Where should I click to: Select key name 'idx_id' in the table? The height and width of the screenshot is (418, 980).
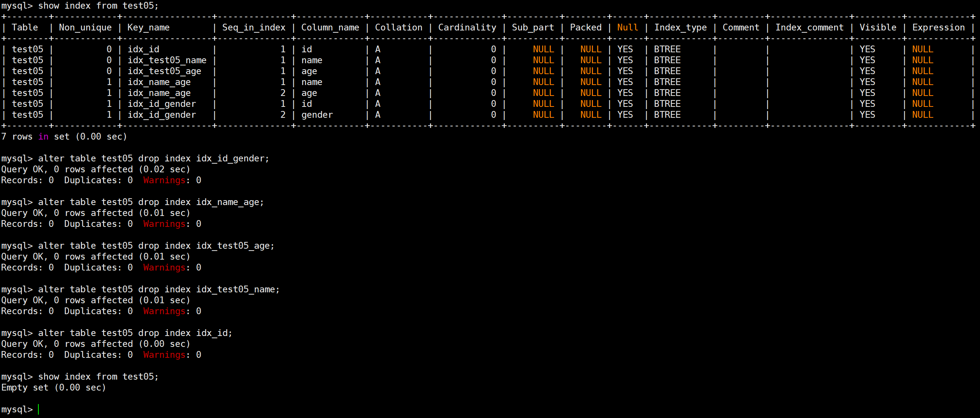[143, 49]
